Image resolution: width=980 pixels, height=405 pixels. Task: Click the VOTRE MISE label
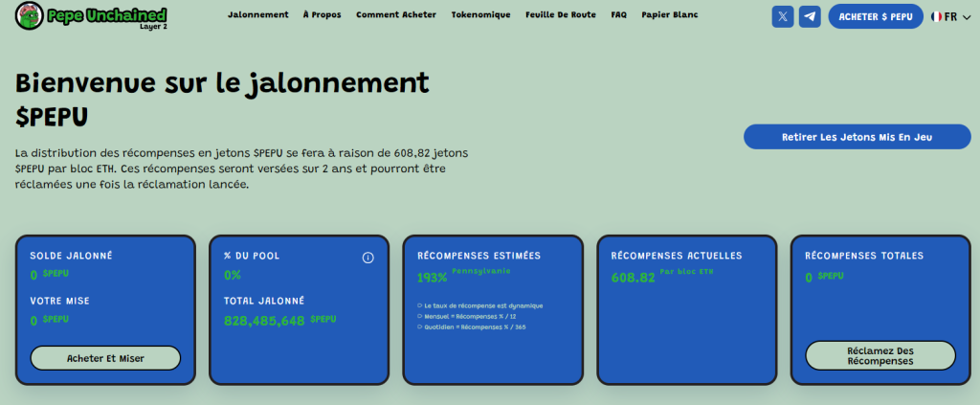(x=60, y=301)
